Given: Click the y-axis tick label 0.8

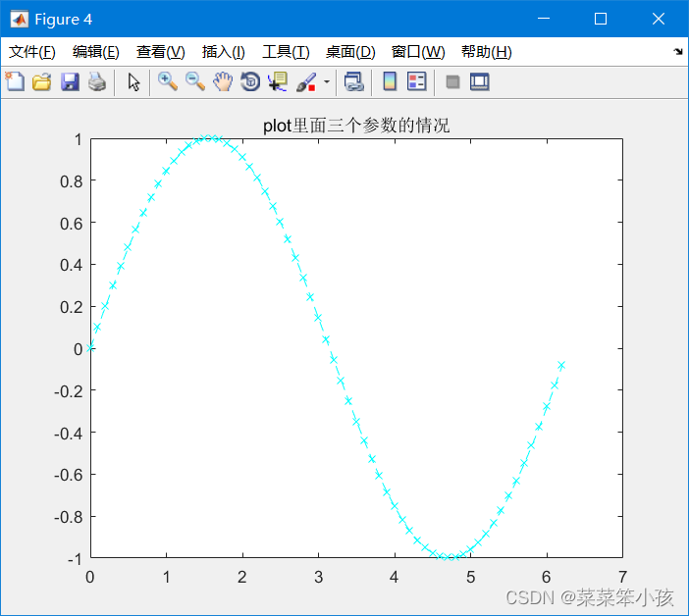Looking at the screenshot, I should pos(72,181).
